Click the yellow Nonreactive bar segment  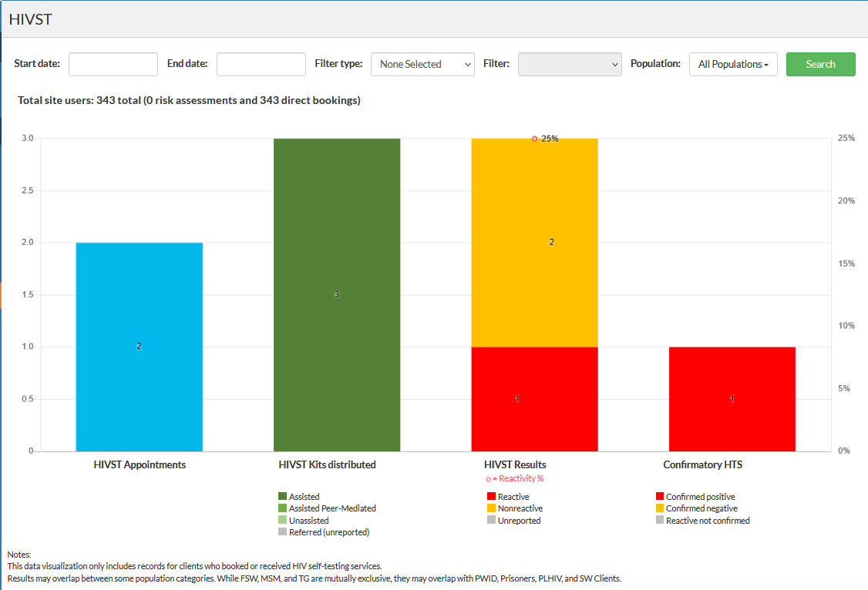[x=534, y=243]
